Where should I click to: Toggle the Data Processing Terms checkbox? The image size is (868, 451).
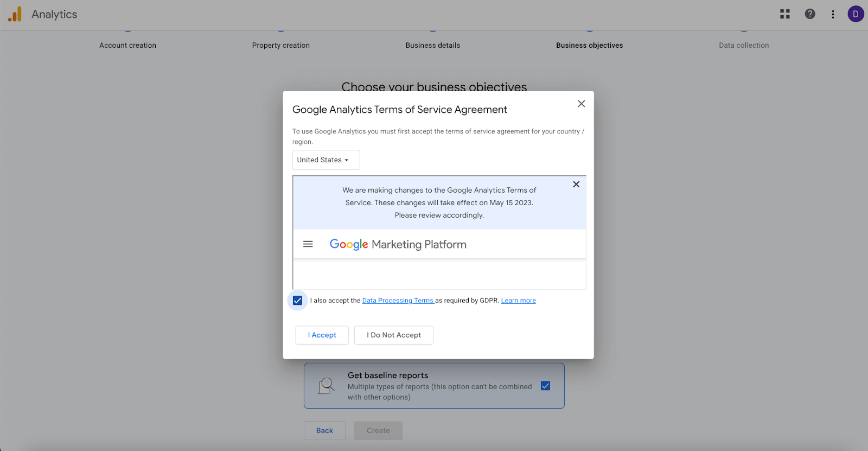[297, 301]
